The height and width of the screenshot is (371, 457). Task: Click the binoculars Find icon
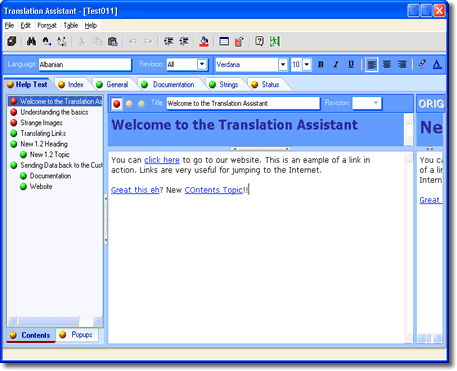[31, 41]
